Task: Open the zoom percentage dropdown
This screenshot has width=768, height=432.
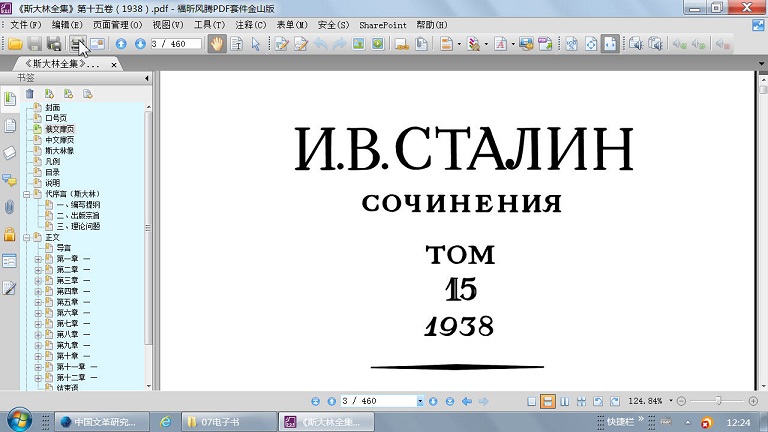Action: point(670,401)
